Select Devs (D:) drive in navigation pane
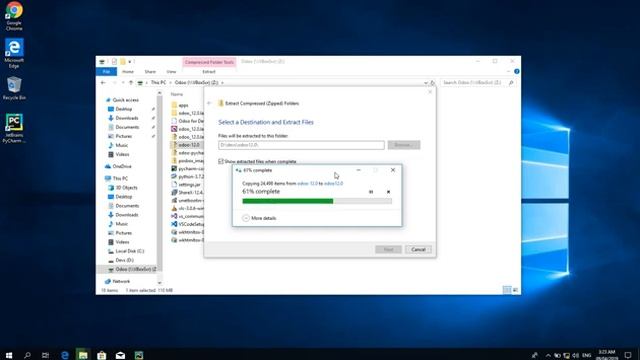Image resolution: width=640 pixels, height=360 pixels. click(124, 260)
